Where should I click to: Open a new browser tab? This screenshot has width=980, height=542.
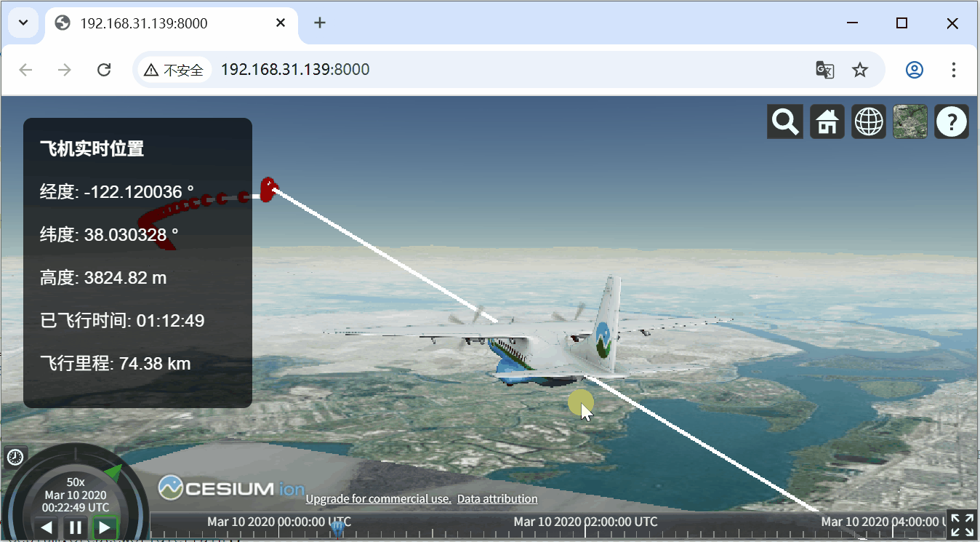320,23
